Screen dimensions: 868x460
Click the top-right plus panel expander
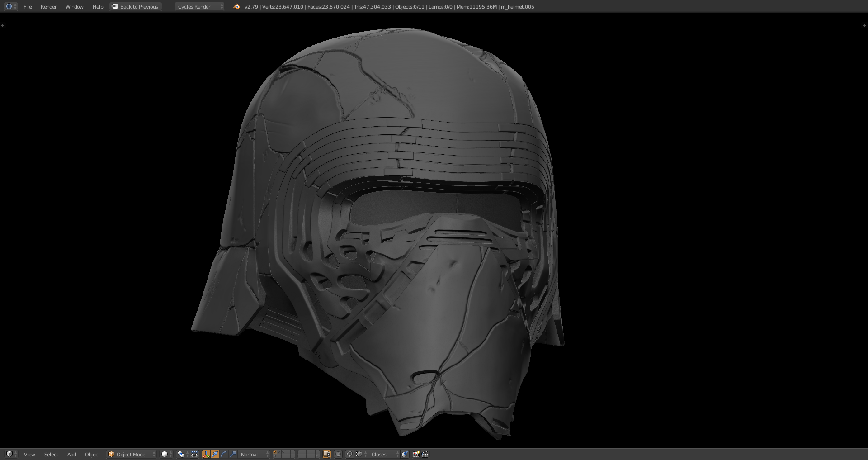864,25
